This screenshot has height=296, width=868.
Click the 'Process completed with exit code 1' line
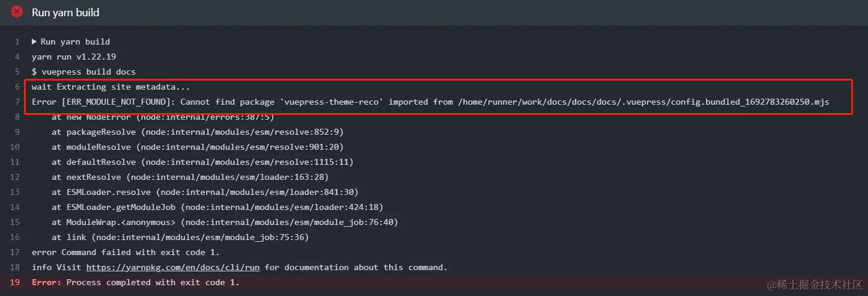(135, 282)
